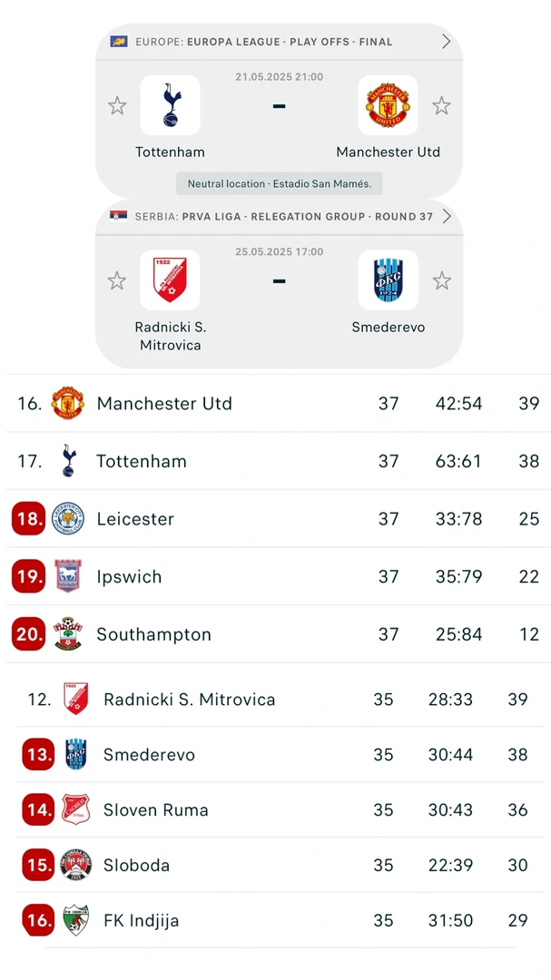The width and height of the screenshot is (551, 980).
Task: Click Southampton club logo in standings
Action: pos(68,634)
